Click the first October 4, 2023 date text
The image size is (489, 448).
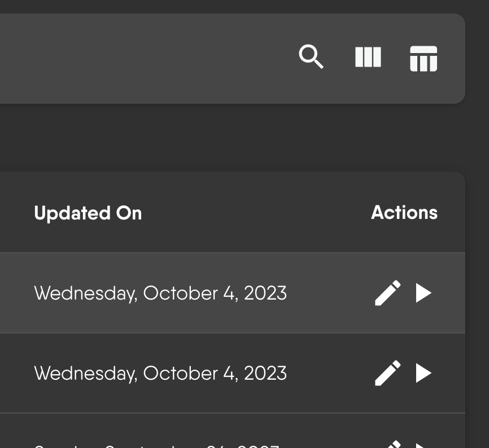point(161,293)
